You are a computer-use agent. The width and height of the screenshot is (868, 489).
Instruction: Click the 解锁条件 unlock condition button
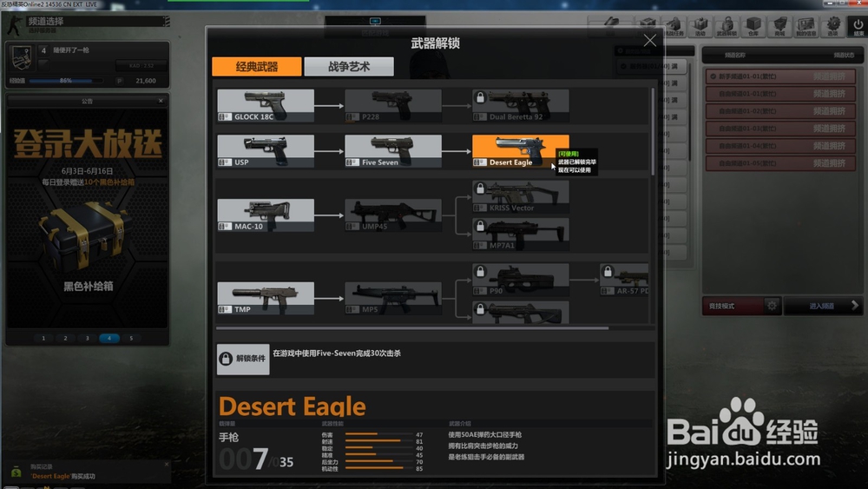click(243, 359)
